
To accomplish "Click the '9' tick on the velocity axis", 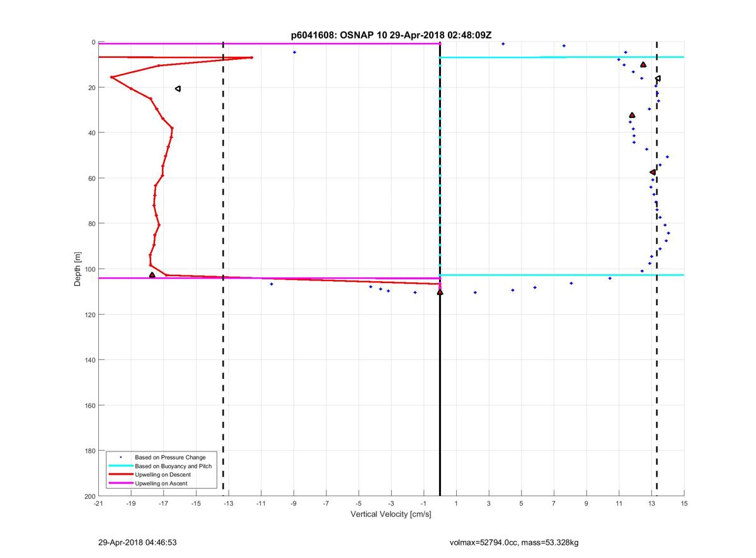I will [587, 504].
